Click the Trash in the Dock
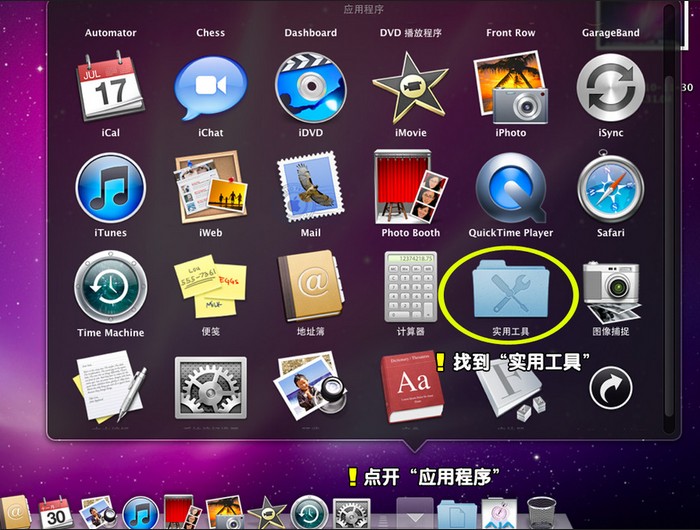Screen dimensions: 700x530 541,511
